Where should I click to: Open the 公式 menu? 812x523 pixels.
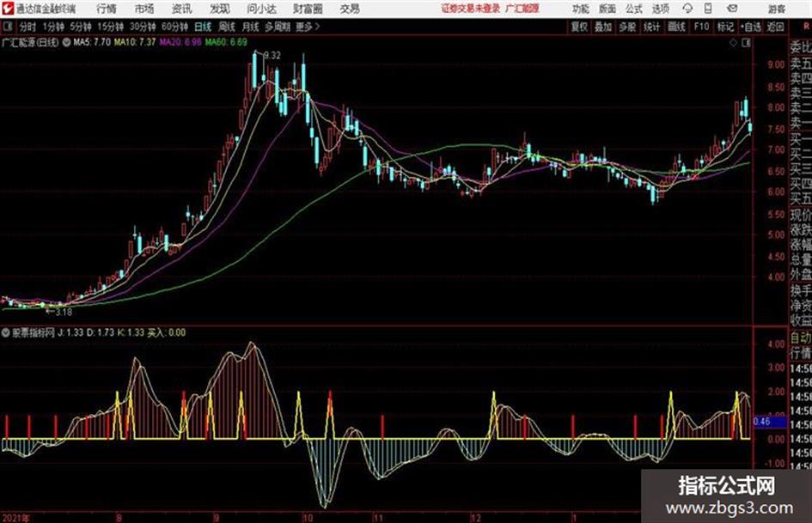click(634, 9)
